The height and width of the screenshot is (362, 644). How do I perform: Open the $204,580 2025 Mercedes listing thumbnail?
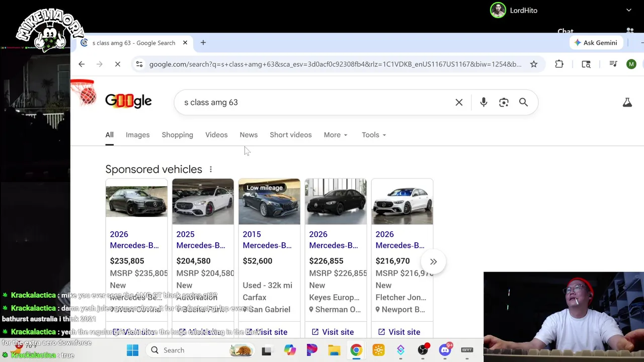tap(203, 202)
